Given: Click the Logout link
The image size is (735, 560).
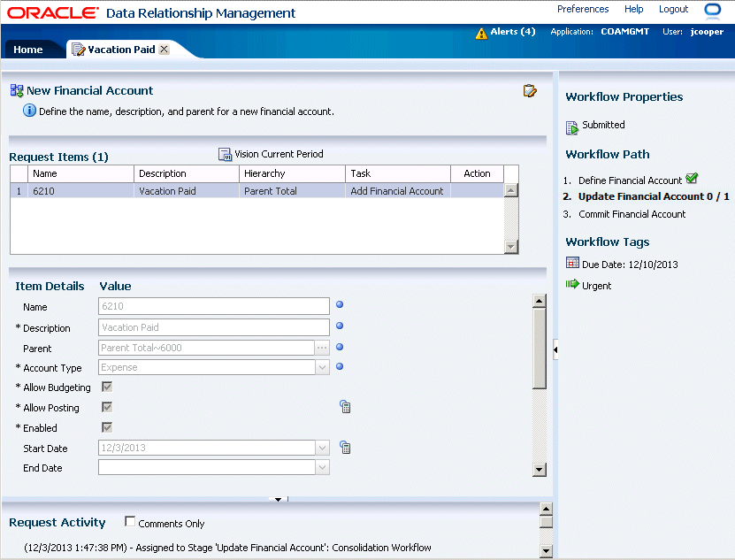Looking at the screenshot, I should 674,9.
